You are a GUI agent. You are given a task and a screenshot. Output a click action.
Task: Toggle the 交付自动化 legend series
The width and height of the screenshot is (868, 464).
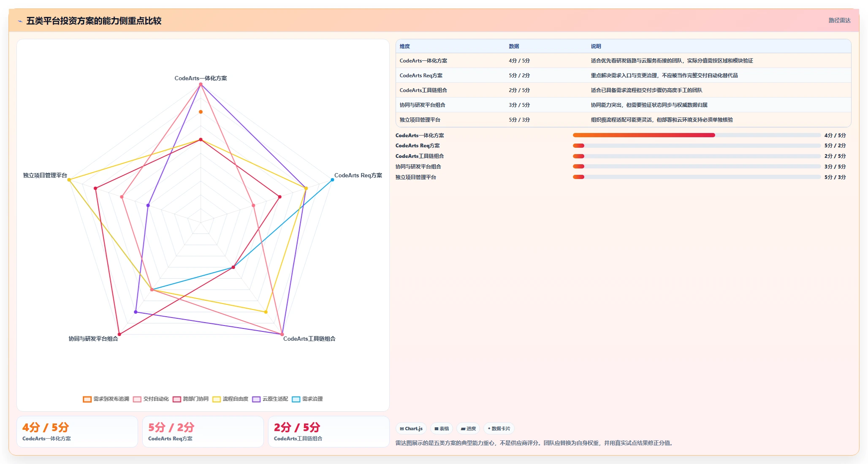151,399
